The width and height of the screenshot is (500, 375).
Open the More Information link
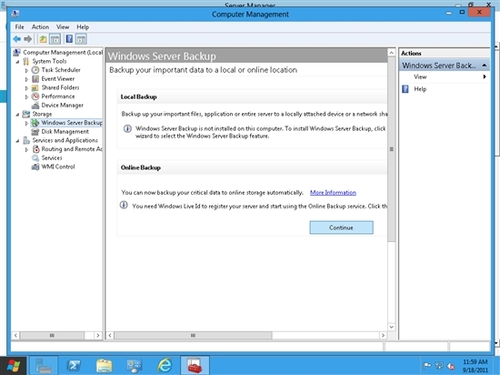click(333, 193)
